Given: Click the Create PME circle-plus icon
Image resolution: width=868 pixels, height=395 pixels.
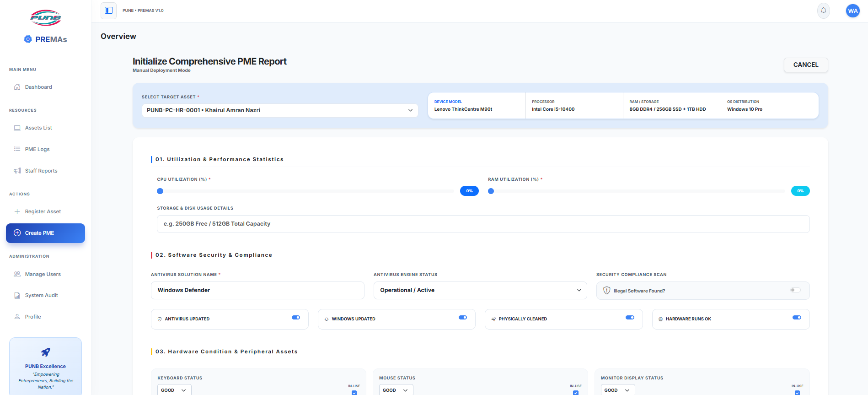Looking at the screenshot, I should click(17, 233).
